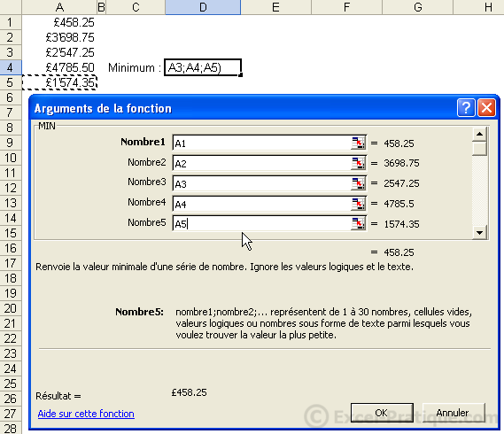The height and width of the screenshot is (434, 504).
Task: Click the collapse dialog icon for Nombre4
Action: (x=358, y=204)
